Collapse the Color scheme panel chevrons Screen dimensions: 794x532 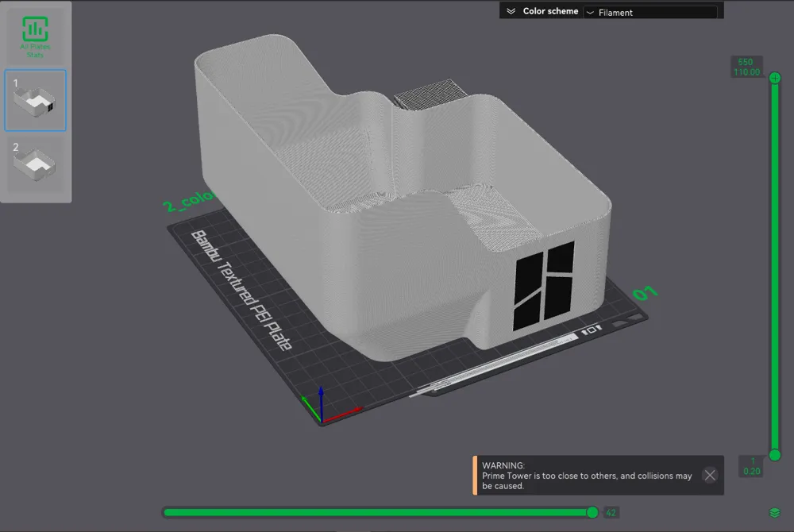(511, 11)
